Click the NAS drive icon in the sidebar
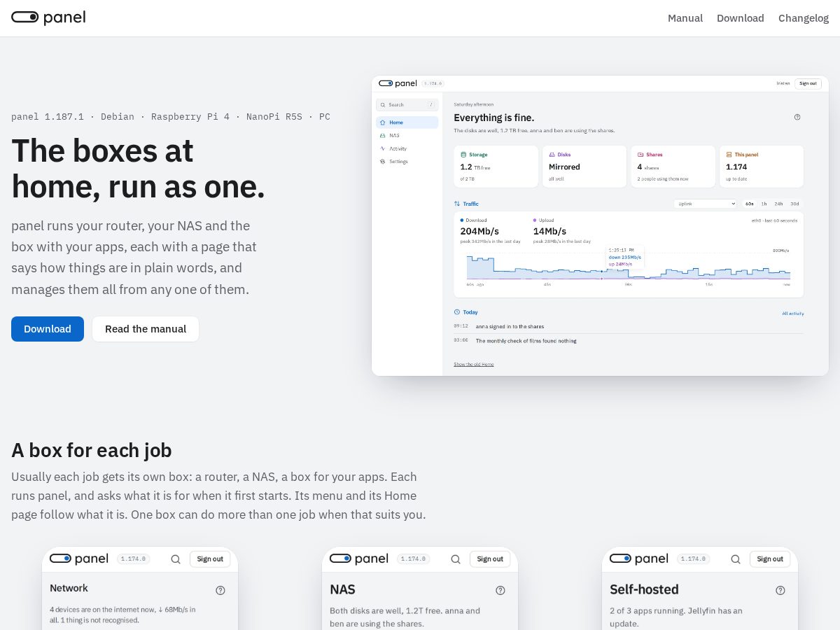The image size is (840, 630). [x=382, y=135]
